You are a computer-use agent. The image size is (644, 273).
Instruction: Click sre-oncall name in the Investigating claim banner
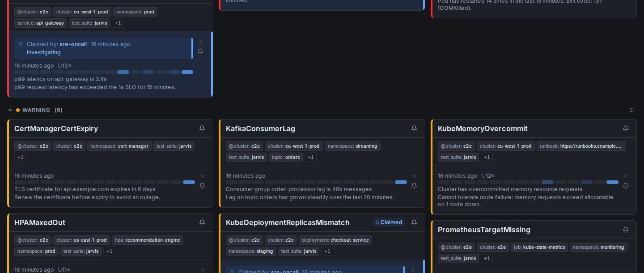click(73, 44)
